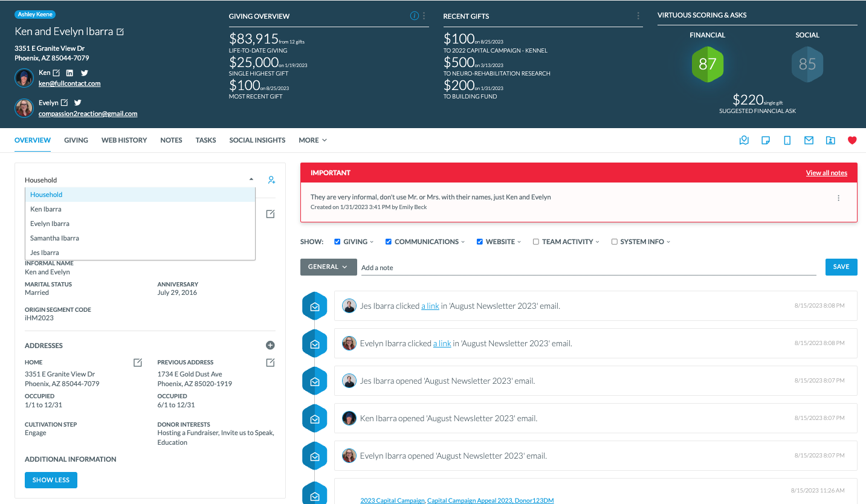Open Ken's LinkedIn profile icon
The width and height of the screenshot is (866, 504).
[x=69, y=73]
